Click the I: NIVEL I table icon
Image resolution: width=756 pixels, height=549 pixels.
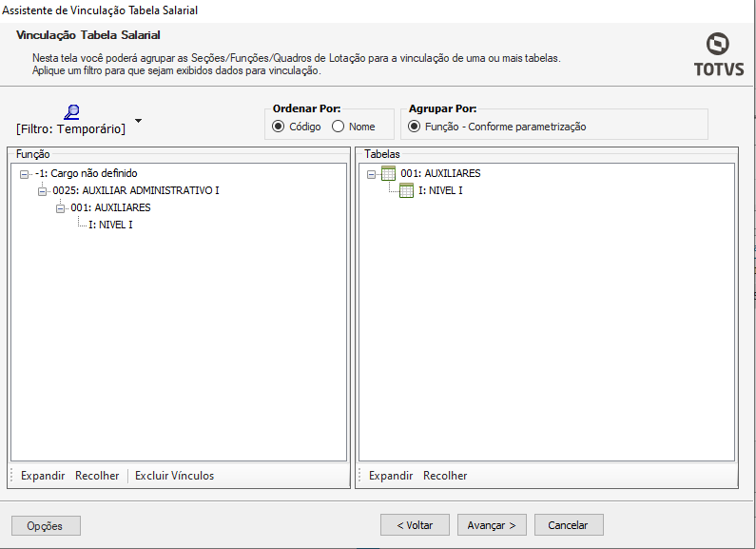point(406,190)
